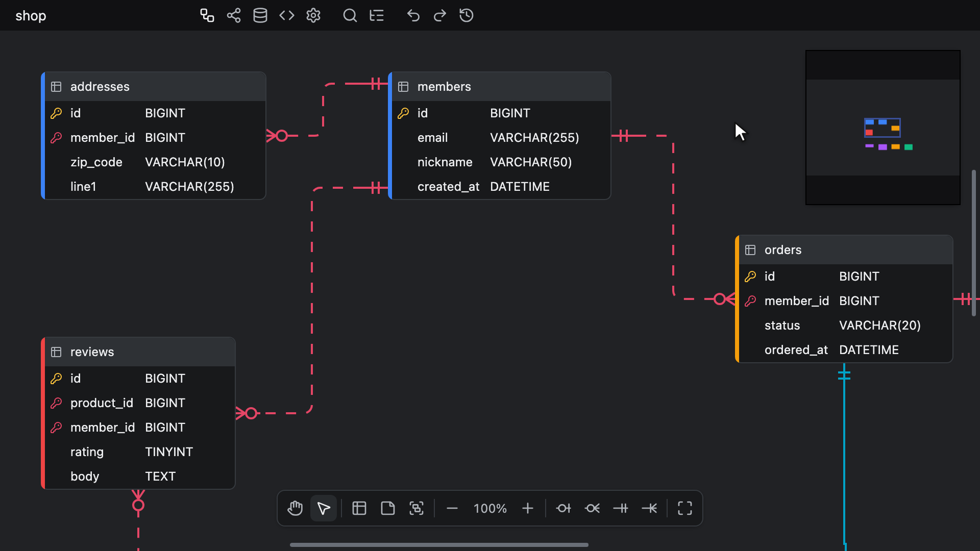Open the SQL code view icon
Screen dimensions: 980x551
click(287, 15)
